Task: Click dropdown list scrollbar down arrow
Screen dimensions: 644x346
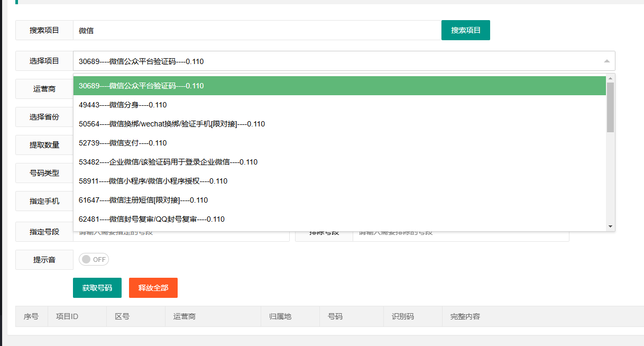Action: coord(611,226)
